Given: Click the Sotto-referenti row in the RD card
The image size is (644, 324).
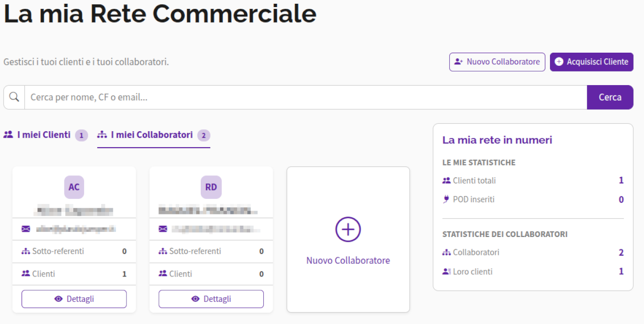Looking at the screenshot, I should click(211, 251).
